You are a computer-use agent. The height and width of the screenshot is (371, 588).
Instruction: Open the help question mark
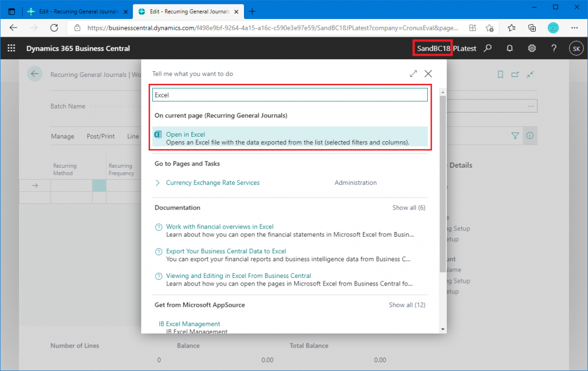pos(554,48)
